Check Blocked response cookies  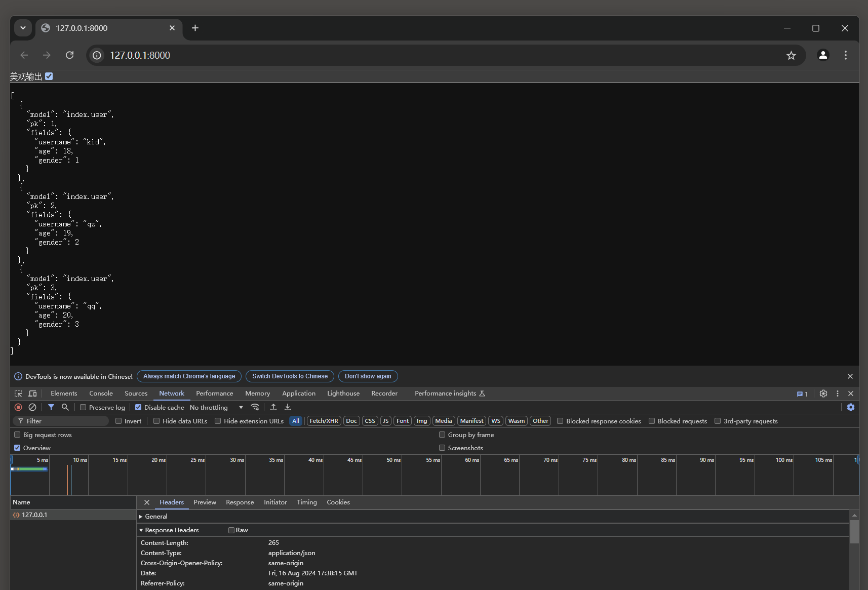point(560,421)
